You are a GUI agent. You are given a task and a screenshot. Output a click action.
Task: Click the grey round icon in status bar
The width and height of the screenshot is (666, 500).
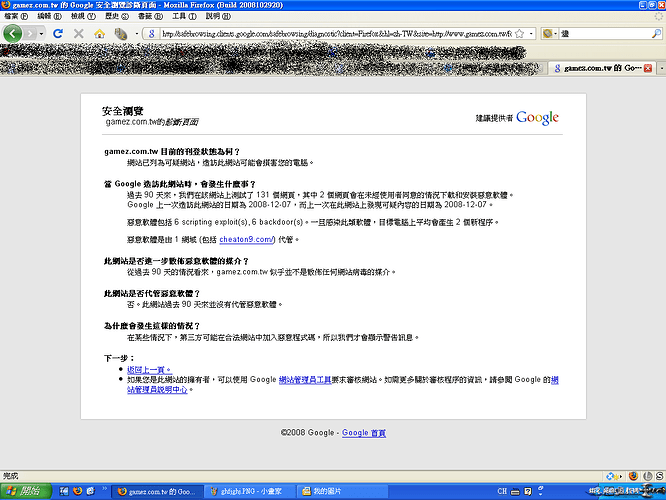(x=647, y=476)
